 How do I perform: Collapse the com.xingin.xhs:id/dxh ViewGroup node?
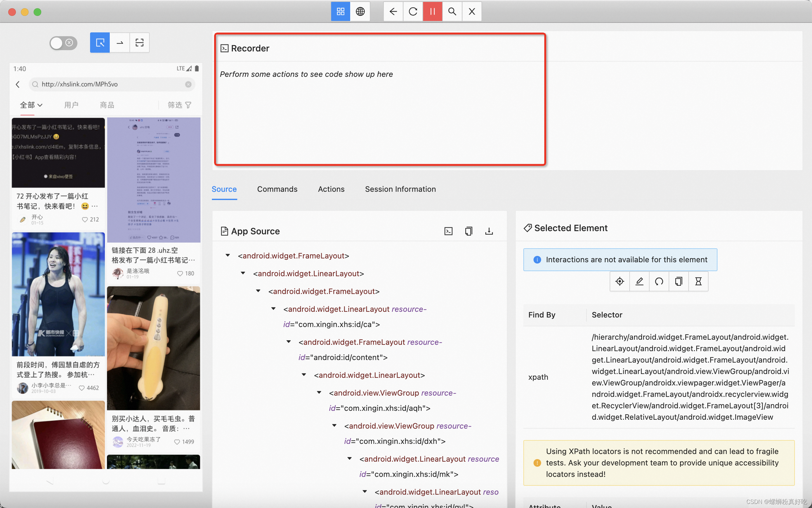[x=334, y=426]
